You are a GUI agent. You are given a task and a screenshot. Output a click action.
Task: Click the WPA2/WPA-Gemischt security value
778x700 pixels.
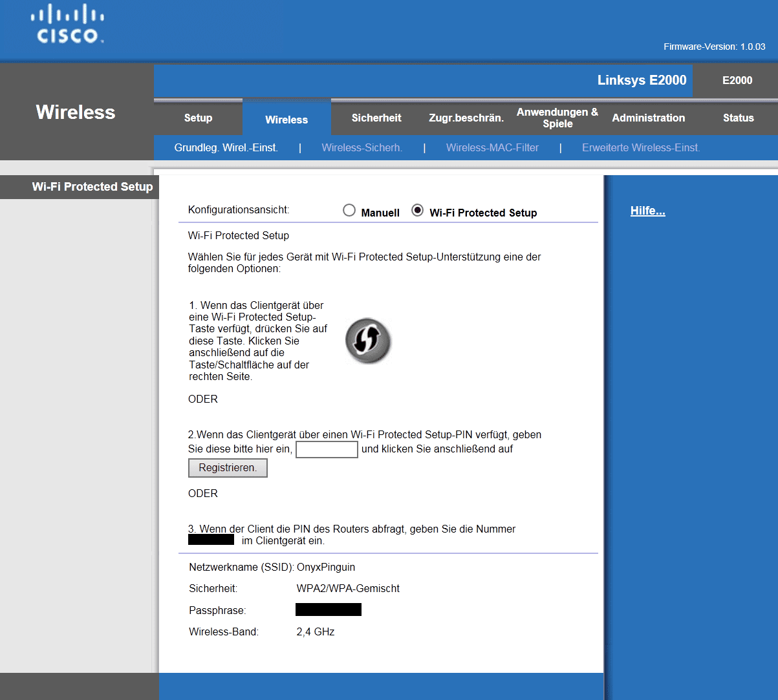(x=348, y=588)
